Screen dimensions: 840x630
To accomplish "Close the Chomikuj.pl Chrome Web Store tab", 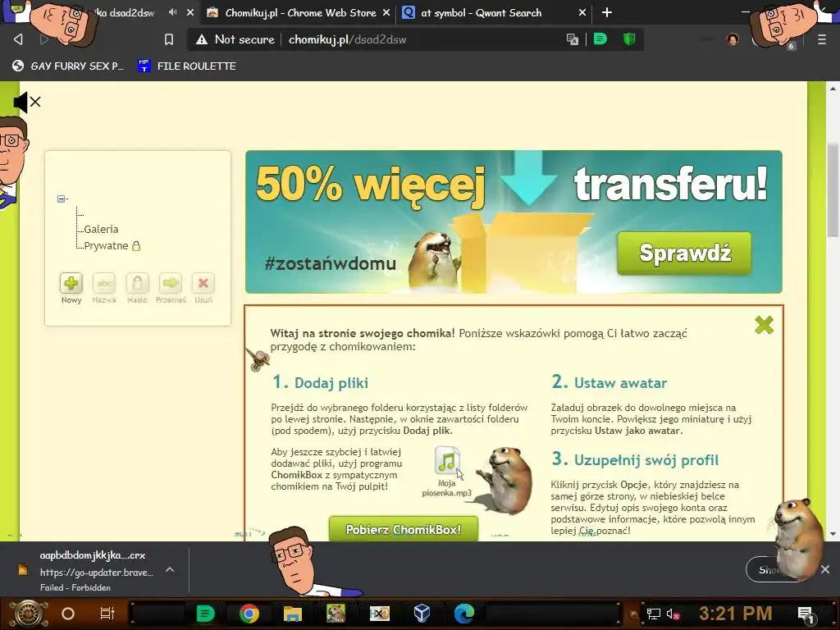I will click(386, 12).
